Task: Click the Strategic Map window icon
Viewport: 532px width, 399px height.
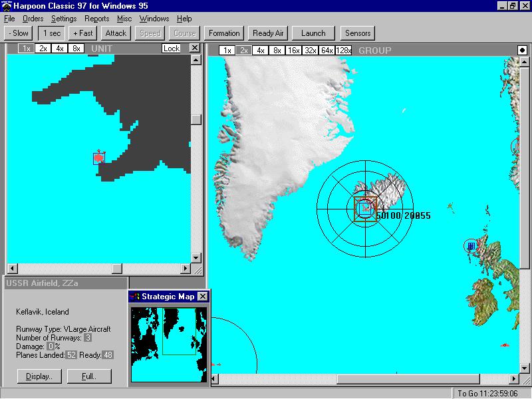Action: pos(135,297)
